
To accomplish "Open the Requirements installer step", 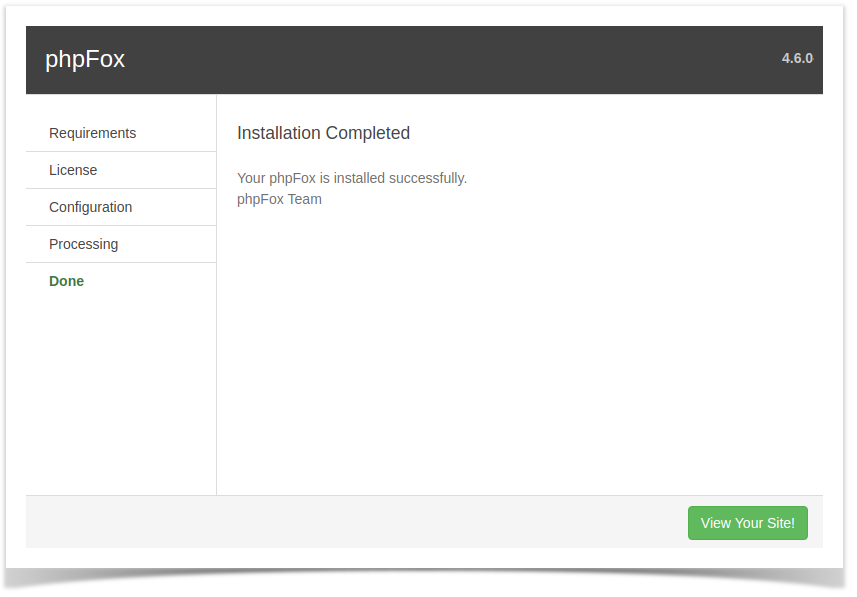I will click(121, 133).
